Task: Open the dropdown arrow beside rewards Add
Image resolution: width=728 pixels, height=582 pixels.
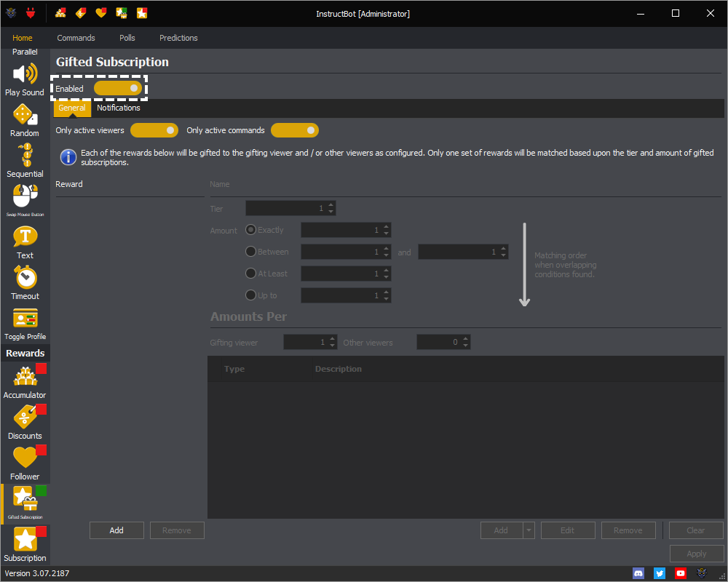Action: tap(529, 530)
